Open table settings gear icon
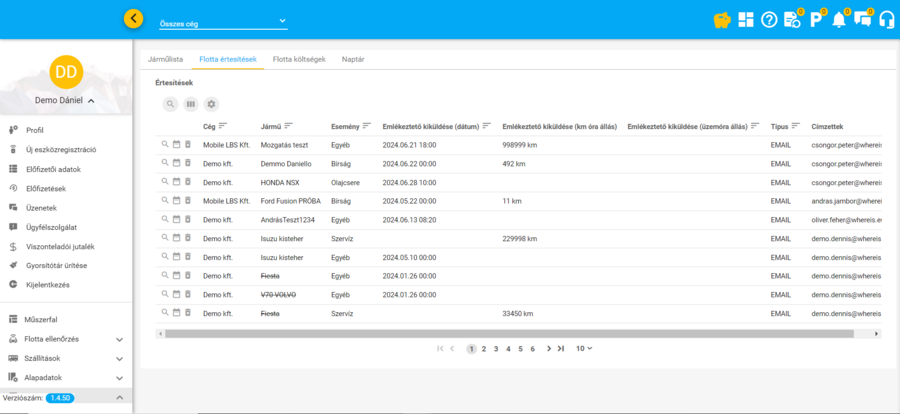Screen dimensions: 900x414 point(211,103)
